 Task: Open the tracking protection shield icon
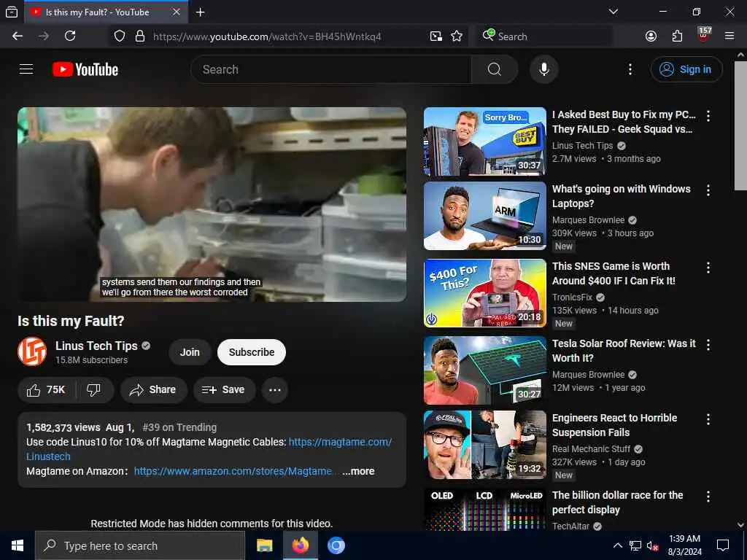(x=120, y=36)
